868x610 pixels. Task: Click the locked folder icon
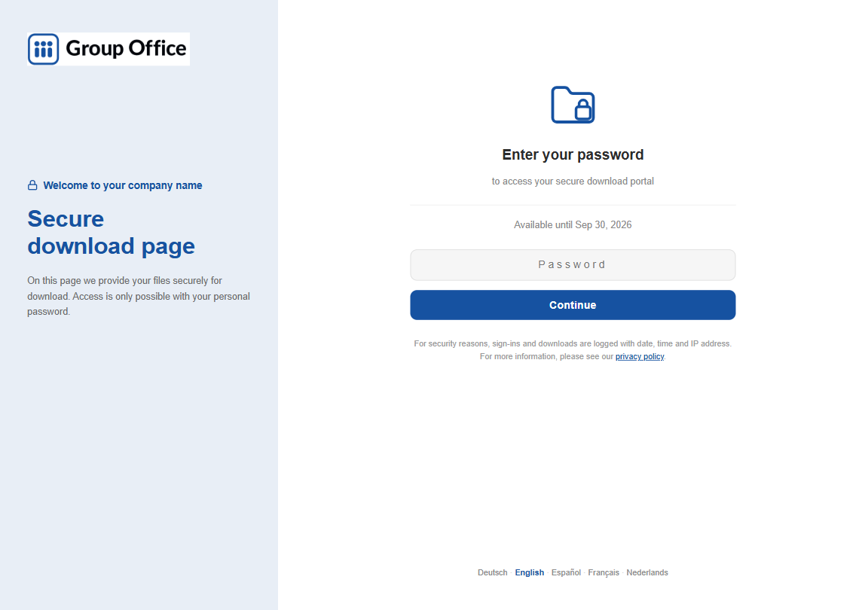coord(573,105)
